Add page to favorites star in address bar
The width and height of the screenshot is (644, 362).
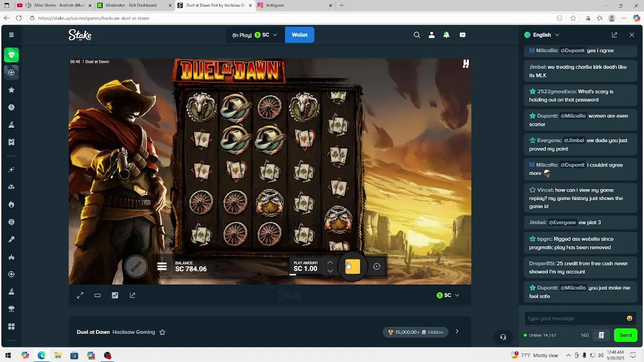573,18
